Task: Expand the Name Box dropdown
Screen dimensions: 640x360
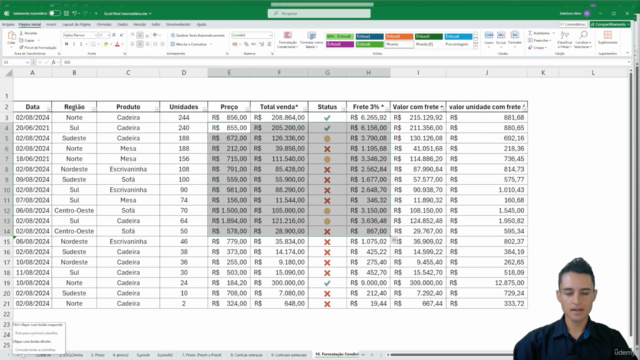Action: coord(27,62)
